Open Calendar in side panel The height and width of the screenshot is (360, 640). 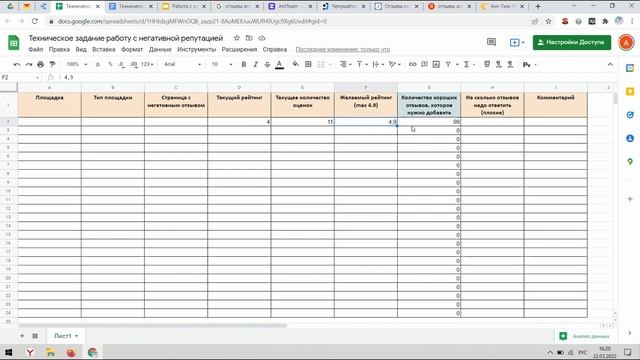[630, 68]
